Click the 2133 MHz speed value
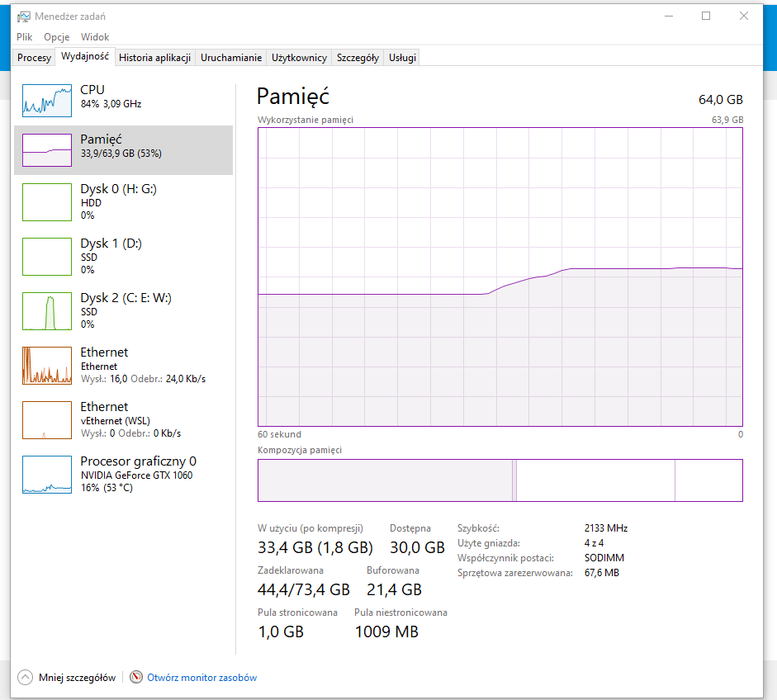Image resolution: width=777 pixels, height=700 pixels. 606,528
